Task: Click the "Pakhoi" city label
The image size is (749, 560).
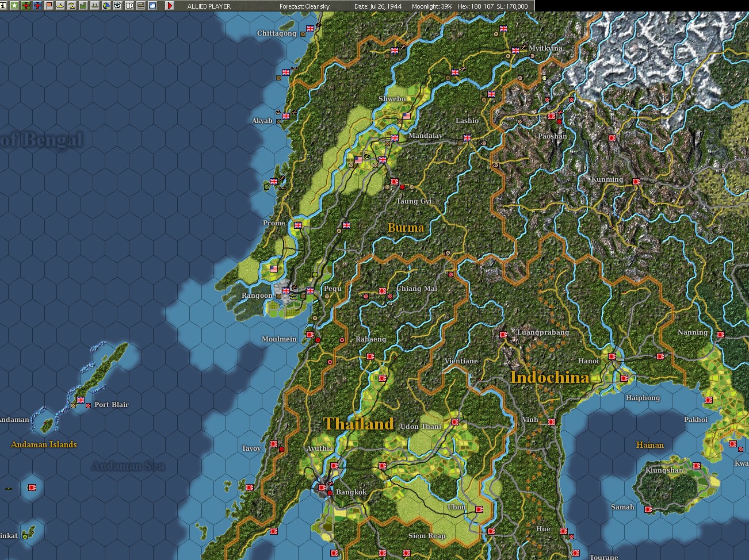Action: click(695, 420)
